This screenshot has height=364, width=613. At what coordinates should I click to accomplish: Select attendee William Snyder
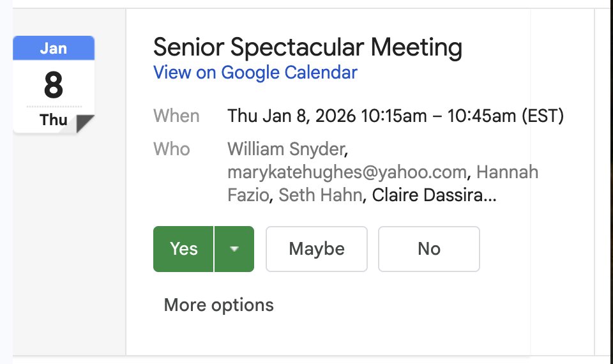pos(287,149)
